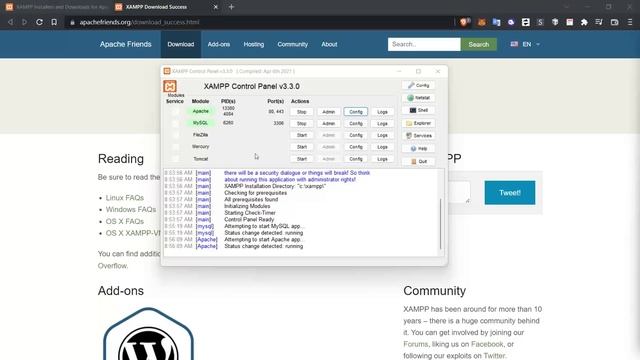Open the Download menu on Apache Friends
Viewport: 640px width, 360px height.
(x=180, y=44)
